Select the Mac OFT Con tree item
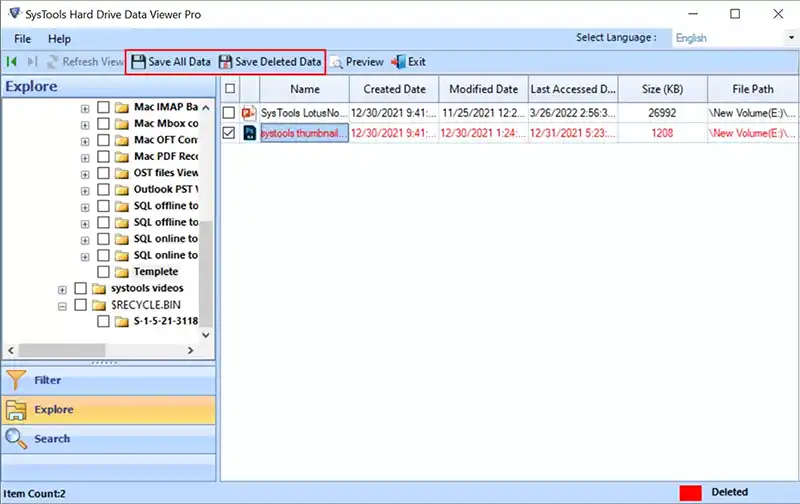This screenshot has width=800, height=504. tap(166, 140)
